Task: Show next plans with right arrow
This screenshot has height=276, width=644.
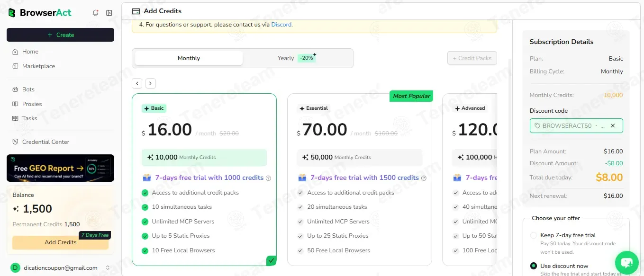Action: (151, 83)
